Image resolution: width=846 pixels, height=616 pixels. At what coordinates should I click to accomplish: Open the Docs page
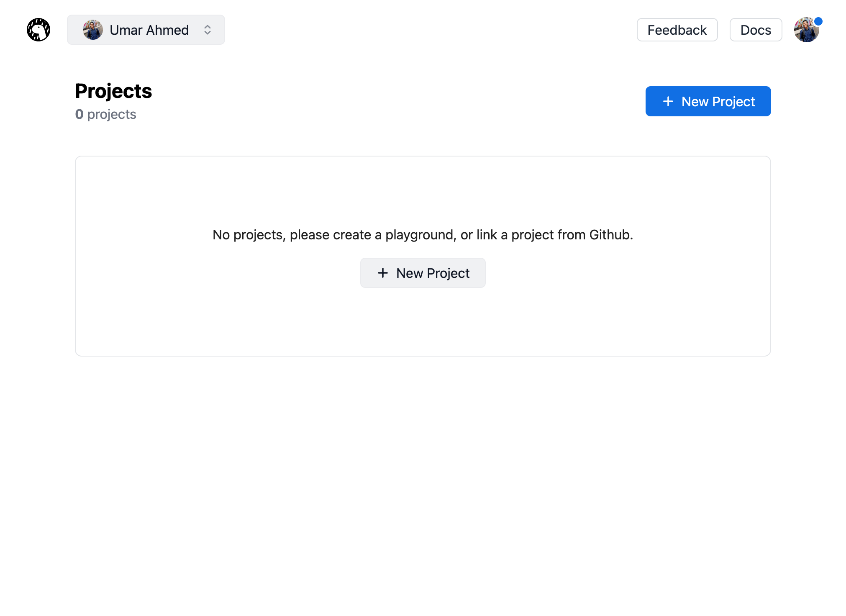(x=756, y=30)
